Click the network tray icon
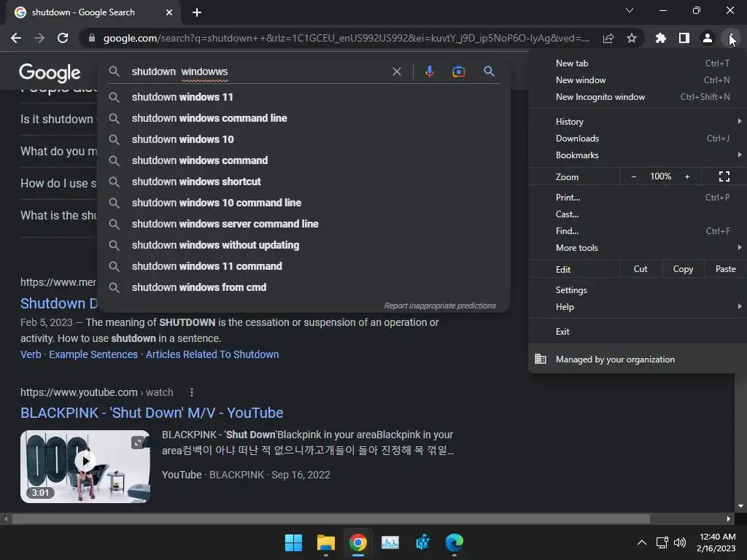The width and height of the screenshot is (747, 560). (x=662, y=542)
